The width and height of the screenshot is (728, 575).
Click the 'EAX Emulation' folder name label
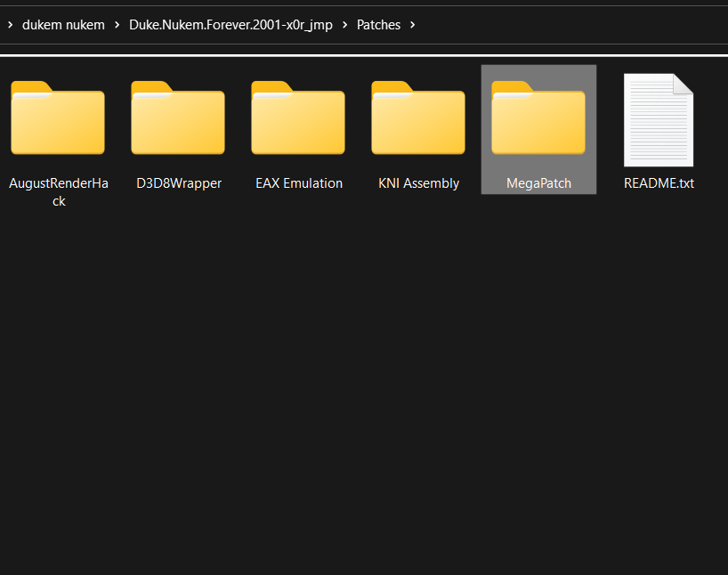pos(299,183)
